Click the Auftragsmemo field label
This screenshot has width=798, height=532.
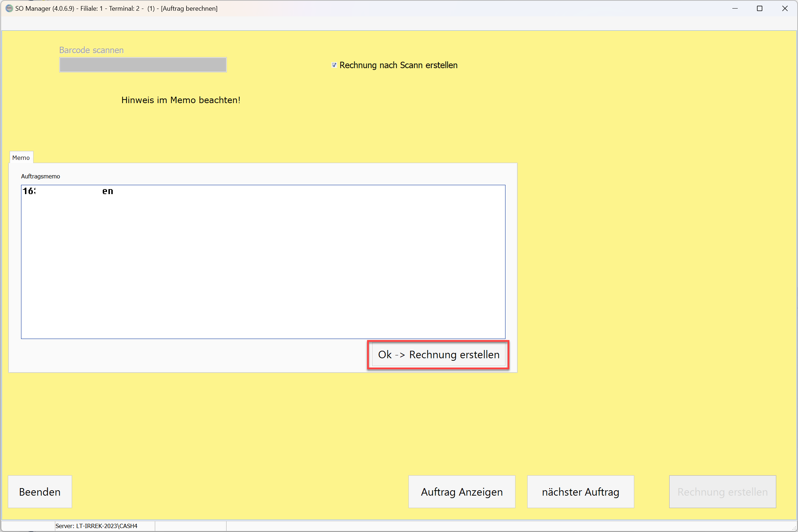click(40, 176)
